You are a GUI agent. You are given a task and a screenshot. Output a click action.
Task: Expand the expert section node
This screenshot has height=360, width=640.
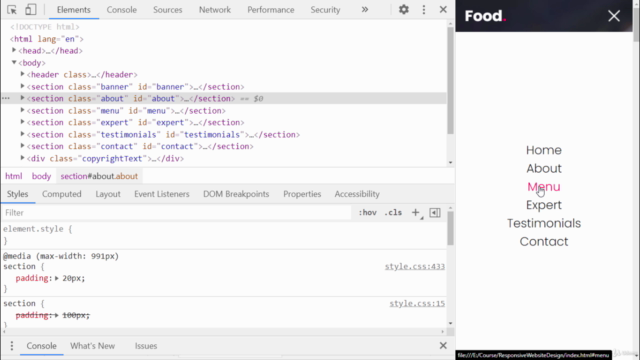pyautogui.click(x=22, y=122)
